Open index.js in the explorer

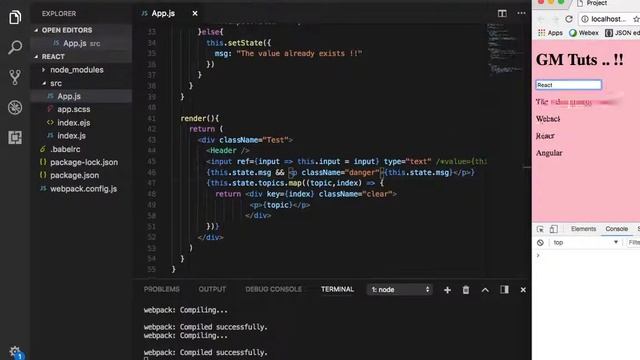[x=71, y=136]
